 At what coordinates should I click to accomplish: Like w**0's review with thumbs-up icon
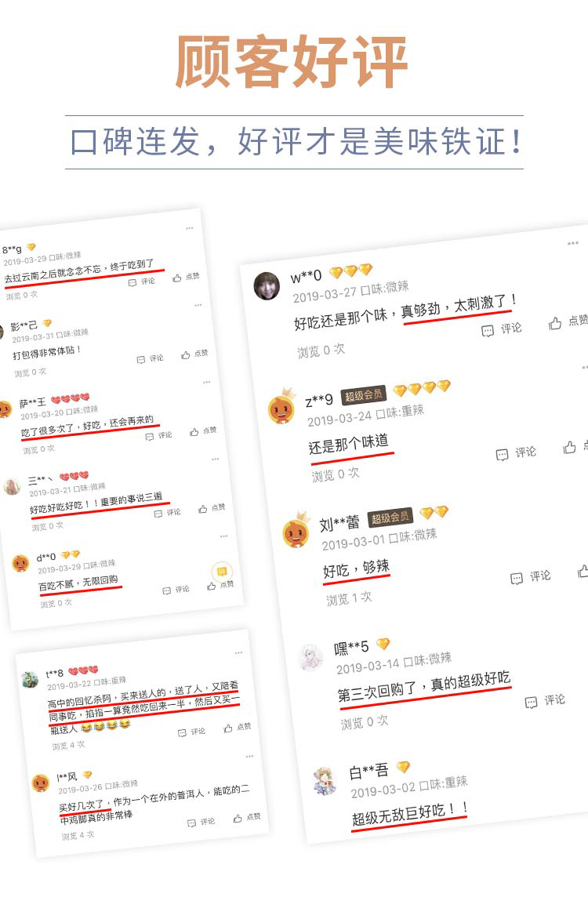(x=554, y=323)
